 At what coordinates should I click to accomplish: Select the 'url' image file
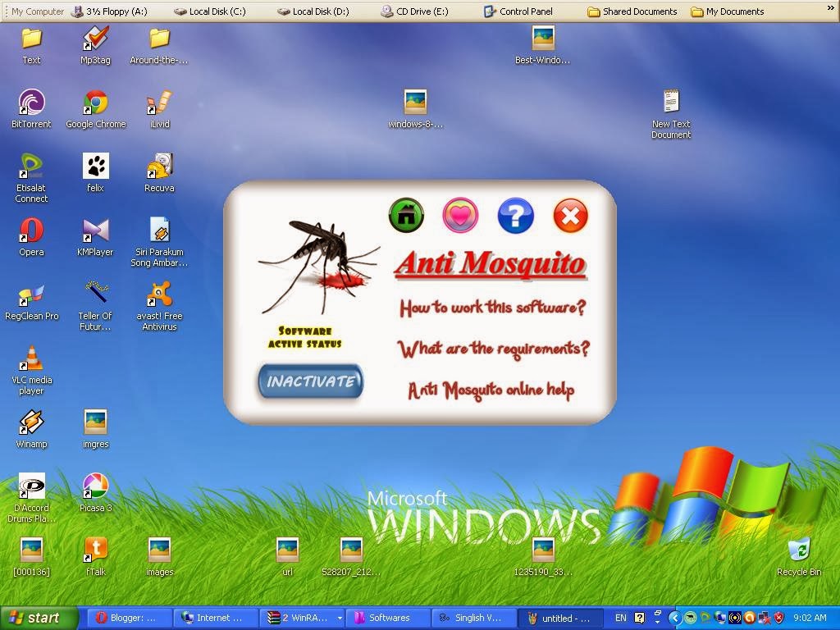(287, 557)
